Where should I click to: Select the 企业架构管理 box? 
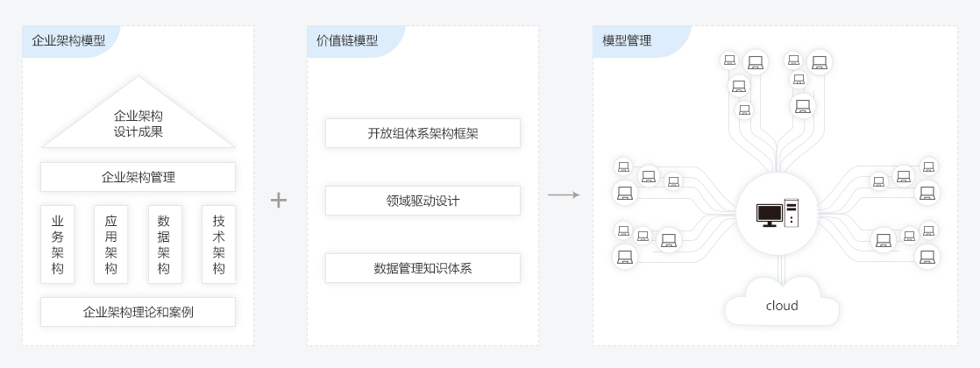(x=138, y=177)
